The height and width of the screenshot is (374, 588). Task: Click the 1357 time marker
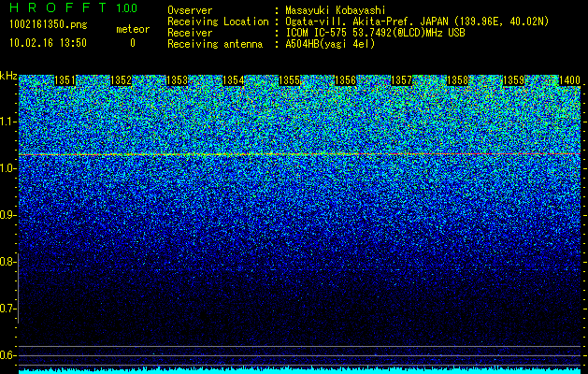[x=402, y=80]
